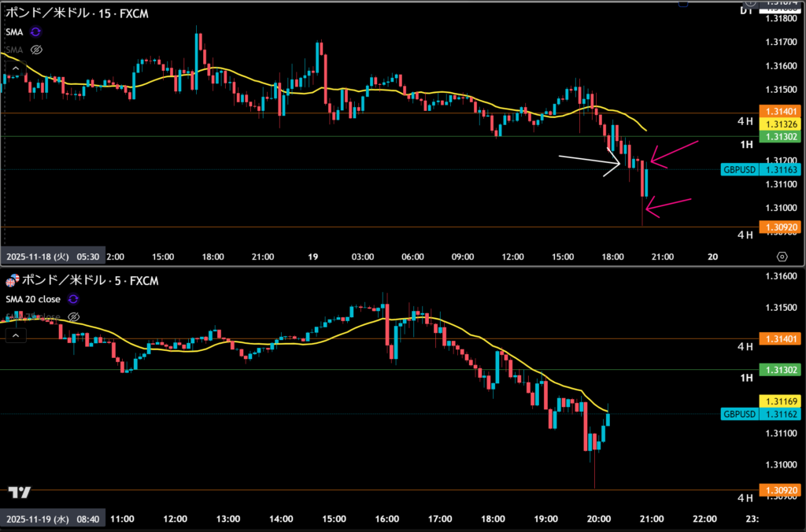
Task: Click the green 1.31302 price label on lower chart
Action: (x=779, y=369)
